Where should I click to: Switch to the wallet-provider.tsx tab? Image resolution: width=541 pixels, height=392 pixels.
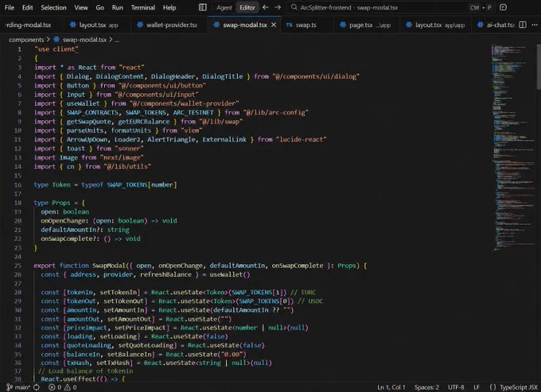pyautogui.click(x=169, y=25)
